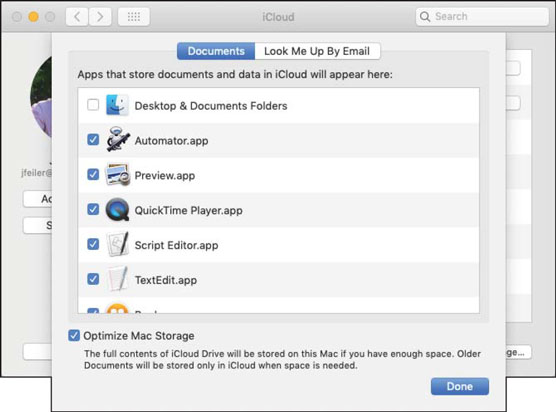Click the QuickTime Player icon
Image resolution: width=556 pixels, height=412 pixels.
(117, 210)
